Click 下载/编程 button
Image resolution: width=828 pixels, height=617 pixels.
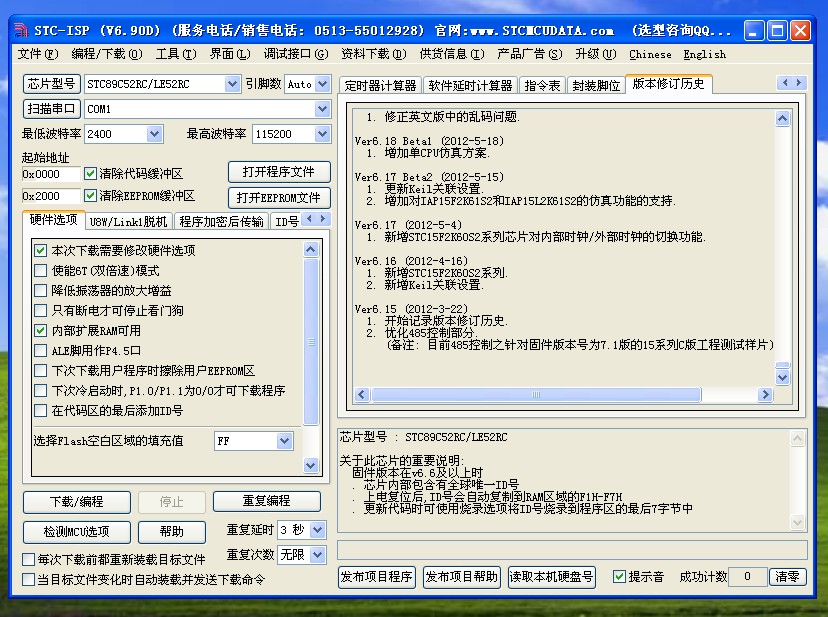pyautogui.click(x=77, y=501)
